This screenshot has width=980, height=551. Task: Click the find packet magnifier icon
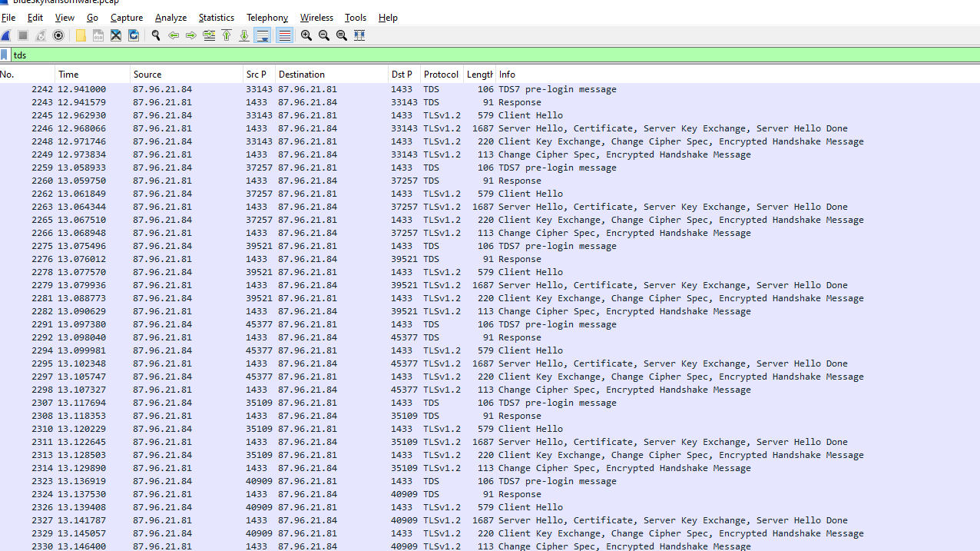pos(156,35)
